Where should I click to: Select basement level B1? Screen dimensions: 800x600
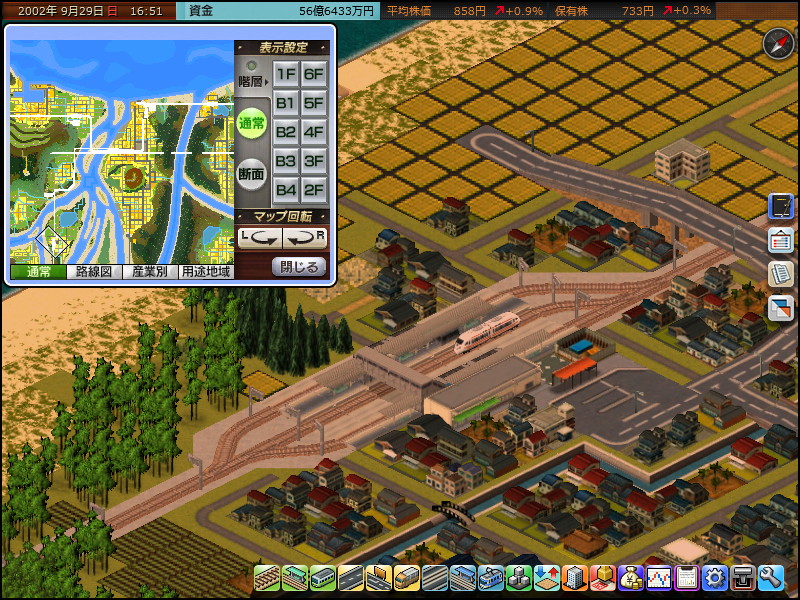(x=285, y=104)
